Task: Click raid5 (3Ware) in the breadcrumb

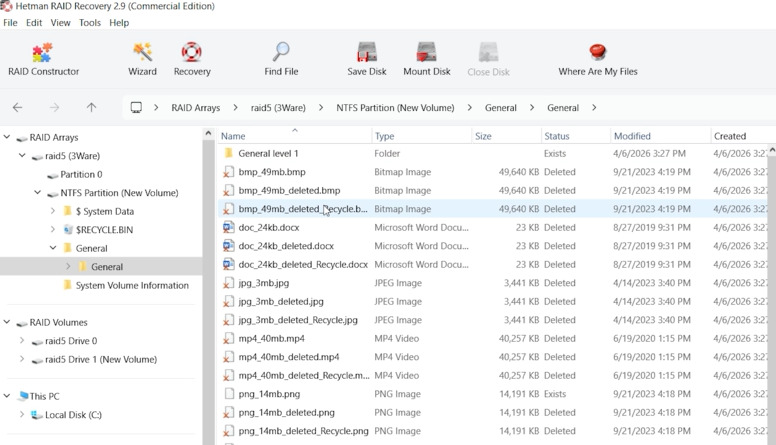Action: tap(278, 108)
